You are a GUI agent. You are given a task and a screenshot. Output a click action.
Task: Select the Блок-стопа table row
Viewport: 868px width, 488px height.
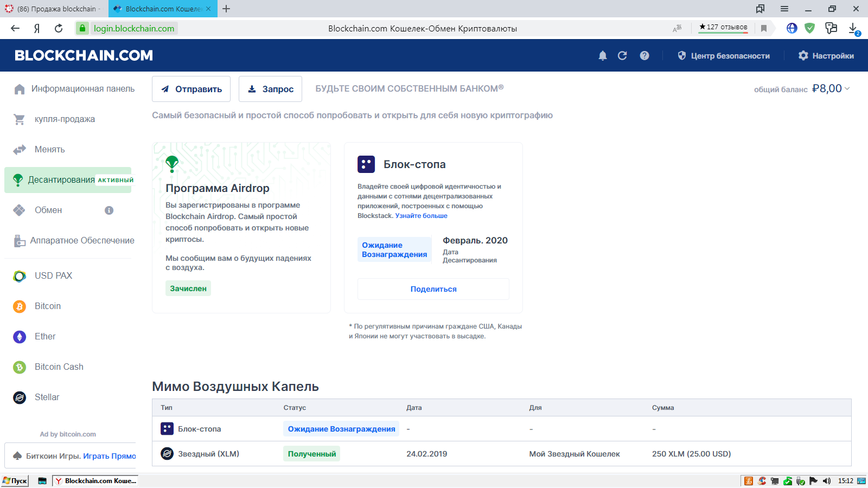pyautogui.click(x=502, y=429)
